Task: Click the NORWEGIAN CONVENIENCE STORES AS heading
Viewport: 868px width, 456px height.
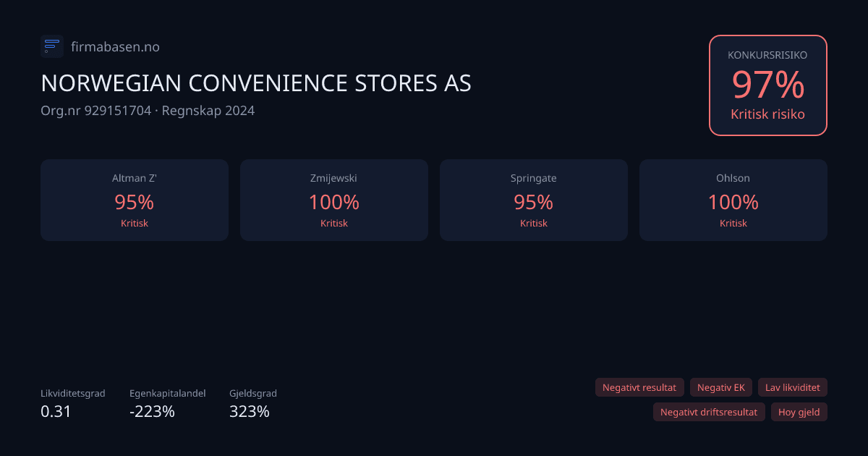Action: [x=255, y=83]
